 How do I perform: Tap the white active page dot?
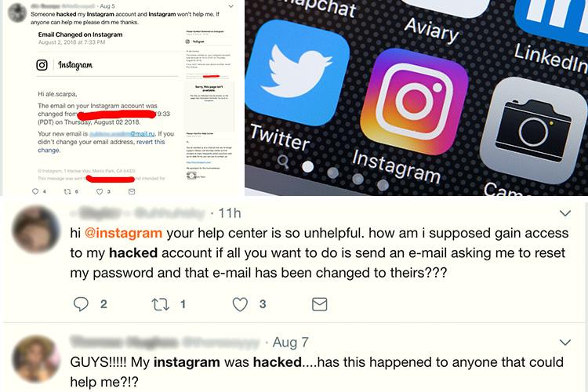pos(307,166)
